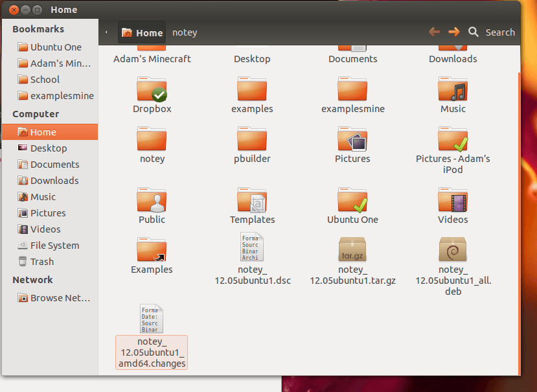Viewport: 537px width, 392px height.
Task: Click the Search magnifier icon
Action: pos(474,32)
